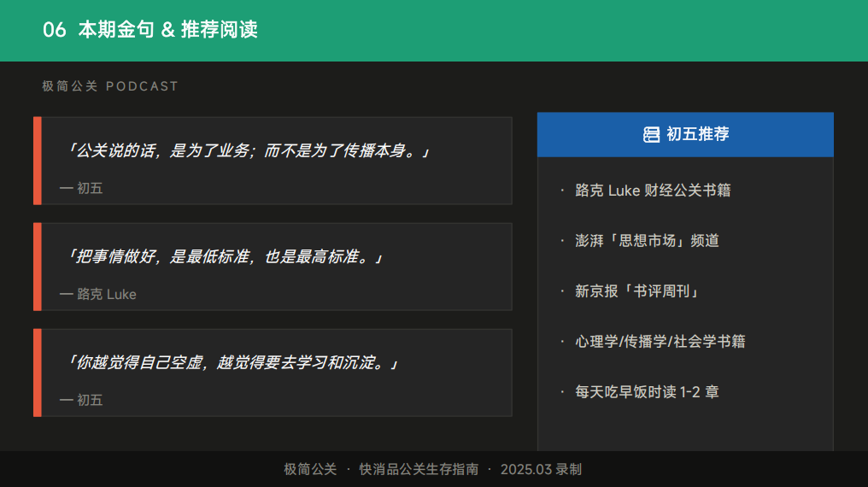Open the 路克 Luke 财经公关书籍 recommendation
This screenshot has height=487, width=868.
[653, 191]
